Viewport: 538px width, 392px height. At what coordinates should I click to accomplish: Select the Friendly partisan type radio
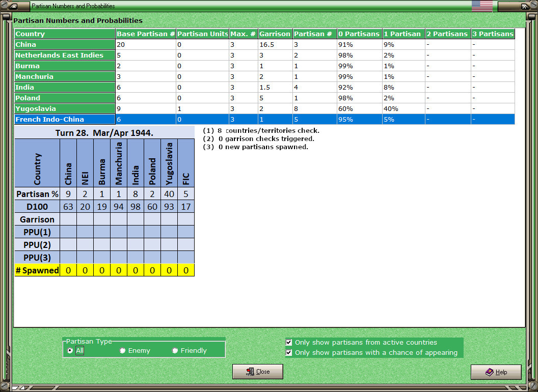[x=175, y=350]
